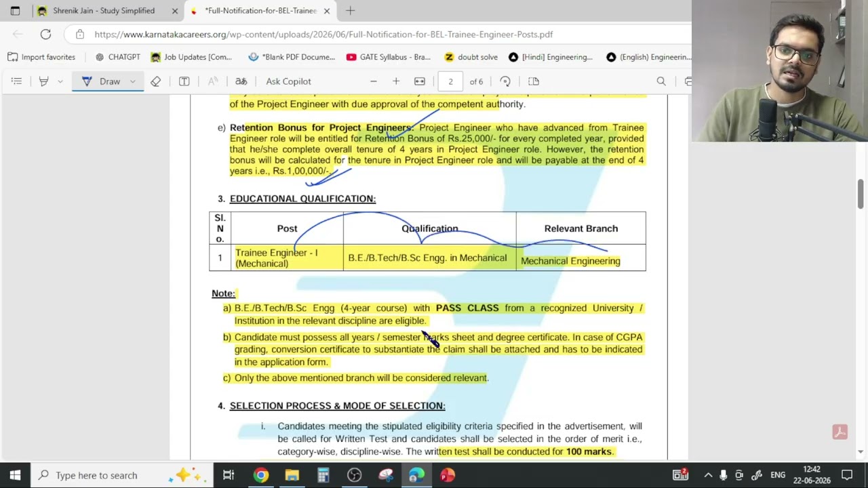View site information lock icon
This screenshot has height=488, width=868.
[x=80, y=35]
